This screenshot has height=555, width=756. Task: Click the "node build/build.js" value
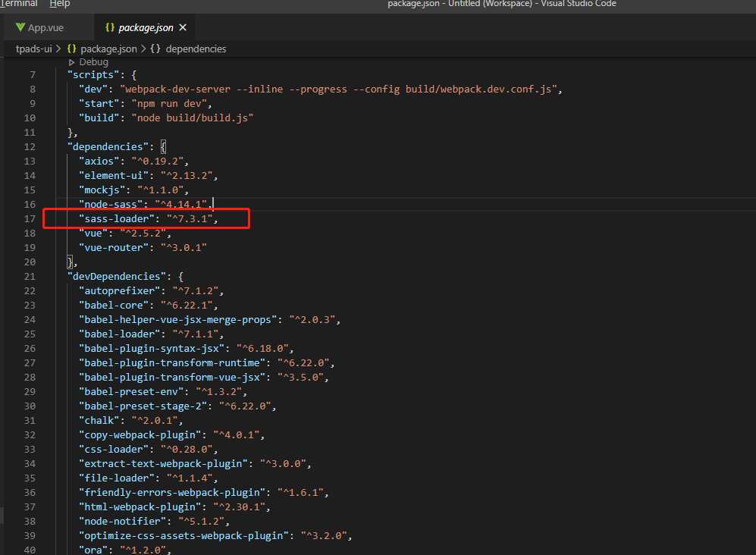point(193,118)
